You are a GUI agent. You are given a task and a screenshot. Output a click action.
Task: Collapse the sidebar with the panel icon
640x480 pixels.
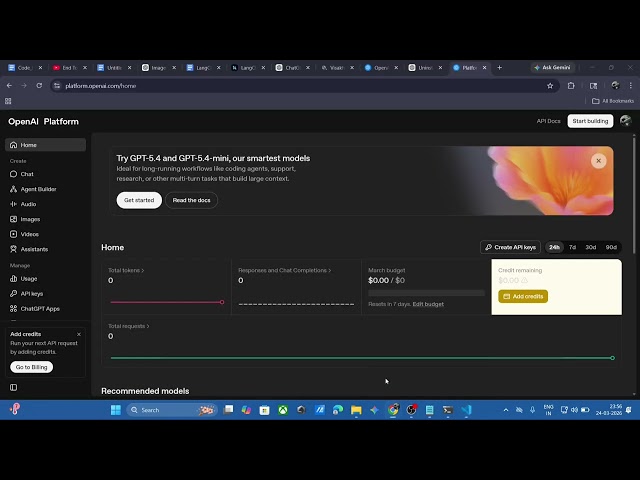[13, 387]
